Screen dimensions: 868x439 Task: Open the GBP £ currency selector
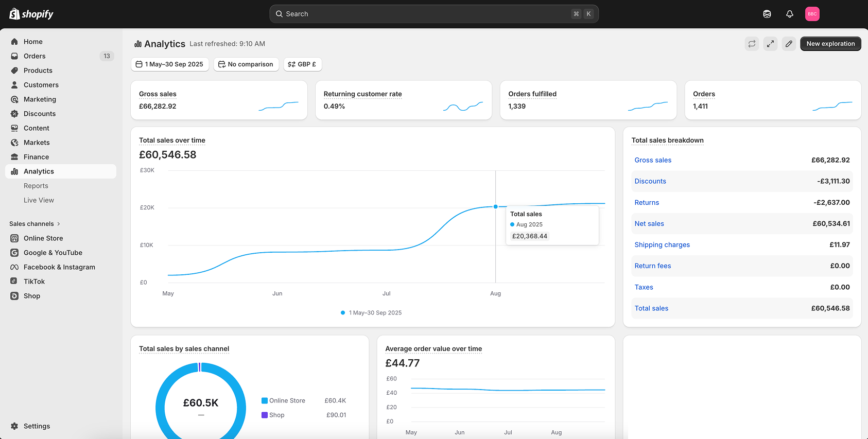303,64
